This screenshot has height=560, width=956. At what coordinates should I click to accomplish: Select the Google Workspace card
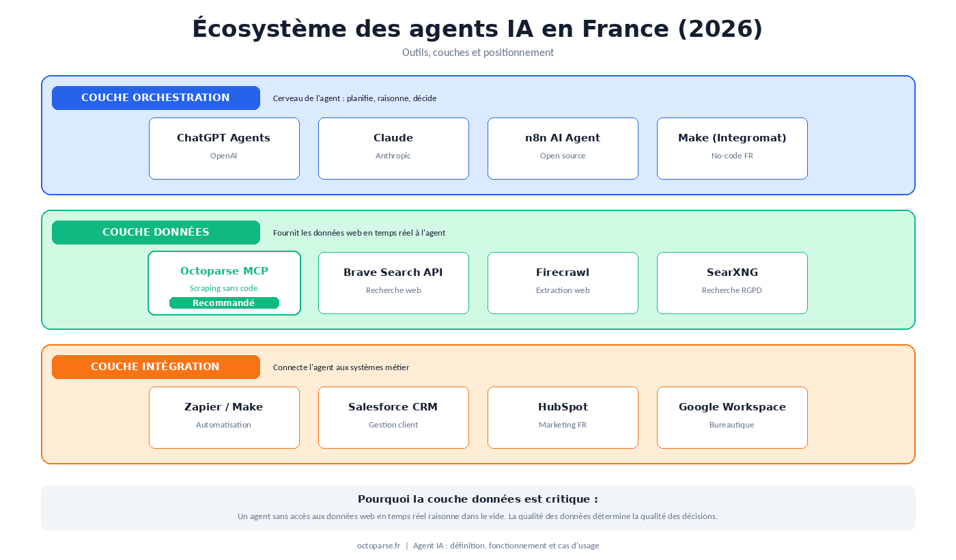click(x=732, y=417)
